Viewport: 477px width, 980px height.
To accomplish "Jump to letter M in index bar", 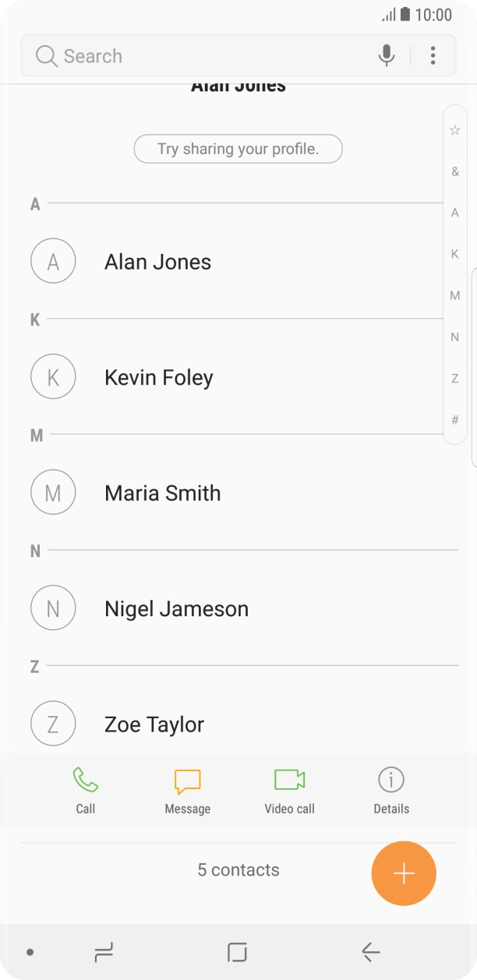I will (x=455, y=296).
